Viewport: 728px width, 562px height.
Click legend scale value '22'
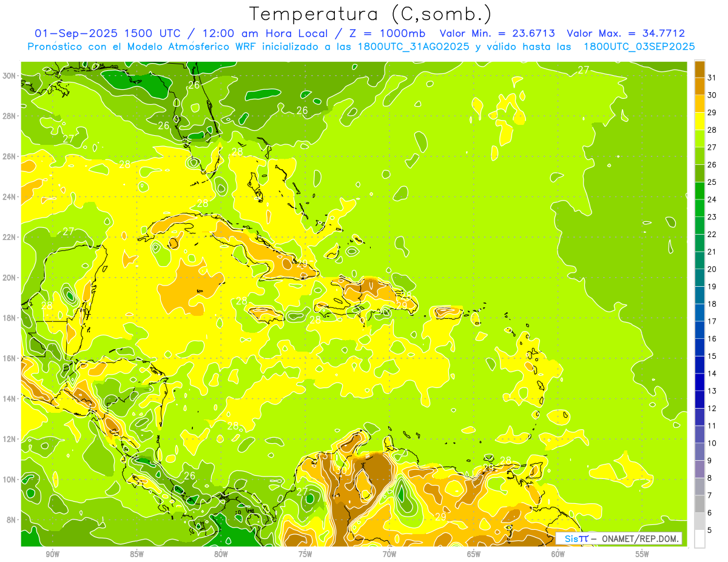coord(712,234)
